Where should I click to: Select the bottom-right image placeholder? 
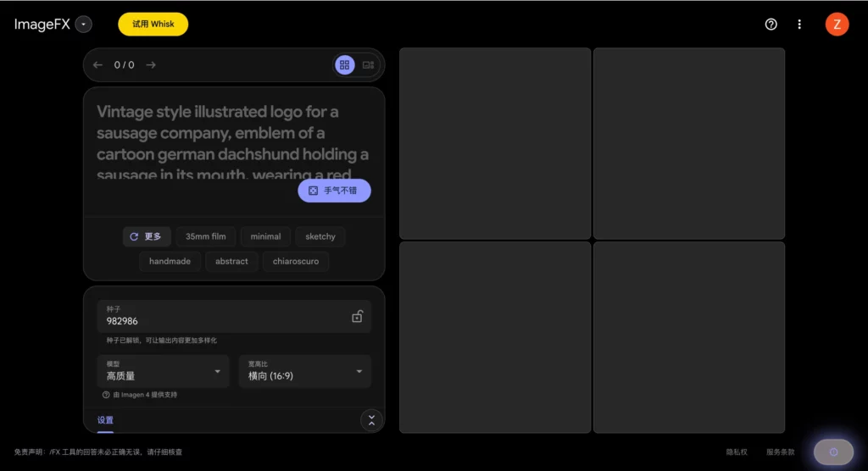pos(688,337)
